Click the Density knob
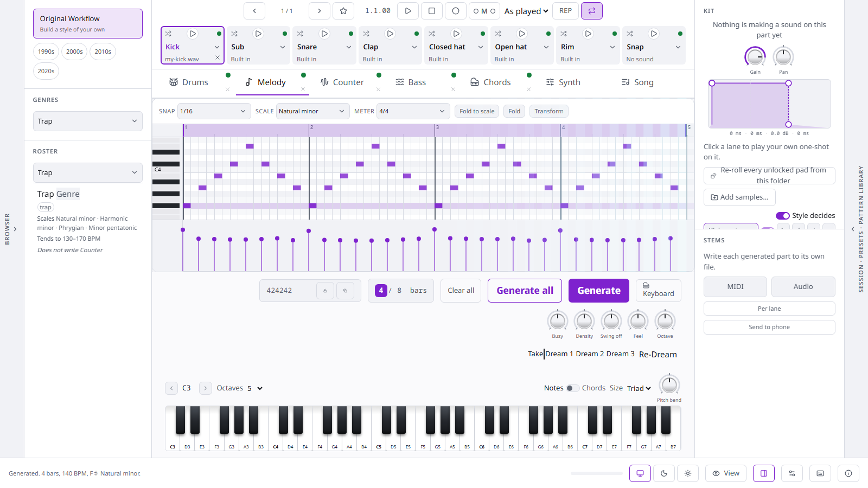The width and height of the screenshot is (868, 488). click(584, 321)
